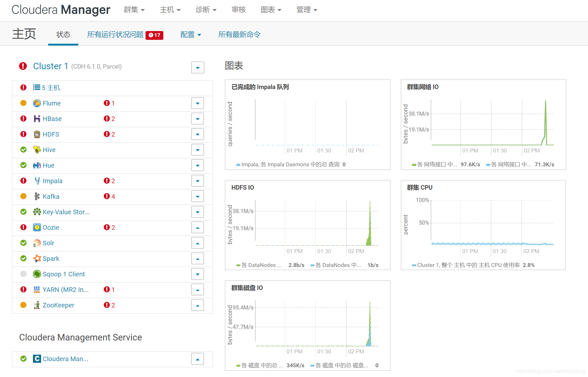Open the 审核 page

tap(239, 10)
